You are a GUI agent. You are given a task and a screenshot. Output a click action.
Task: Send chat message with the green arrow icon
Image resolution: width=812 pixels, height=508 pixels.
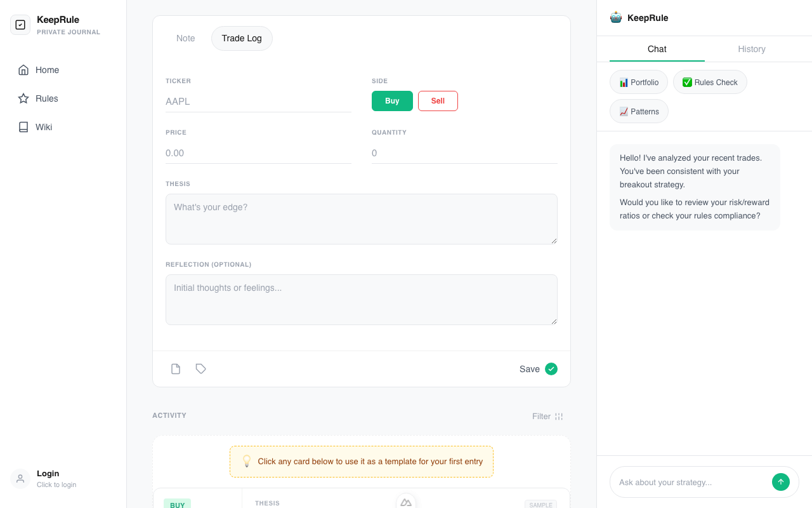point(781,481)
